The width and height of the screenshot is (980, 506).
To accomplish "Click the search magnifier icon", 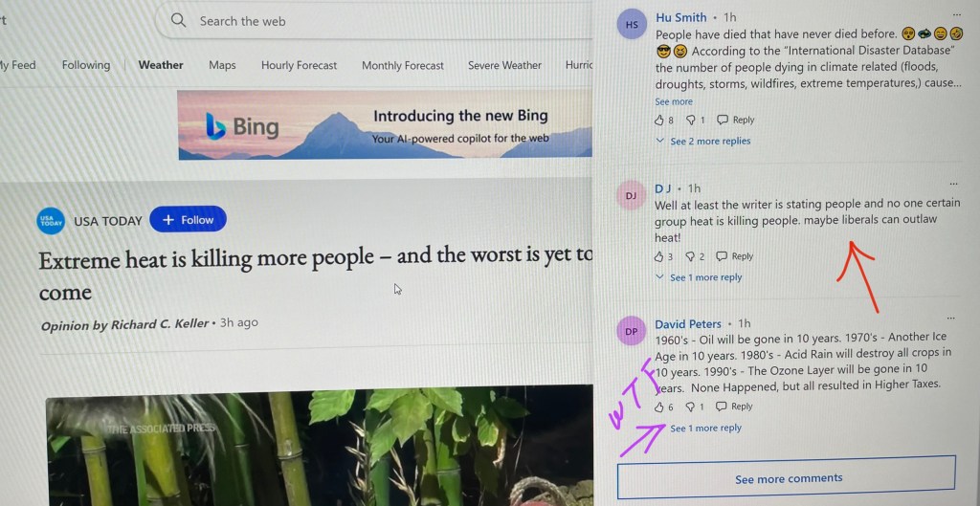I will pos(178,21).
